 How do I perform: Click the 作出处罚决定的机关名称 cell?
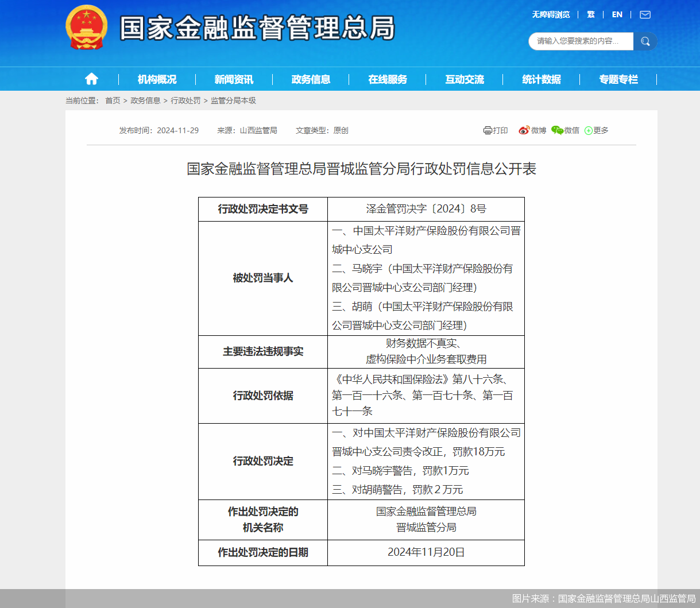(263, 520)
